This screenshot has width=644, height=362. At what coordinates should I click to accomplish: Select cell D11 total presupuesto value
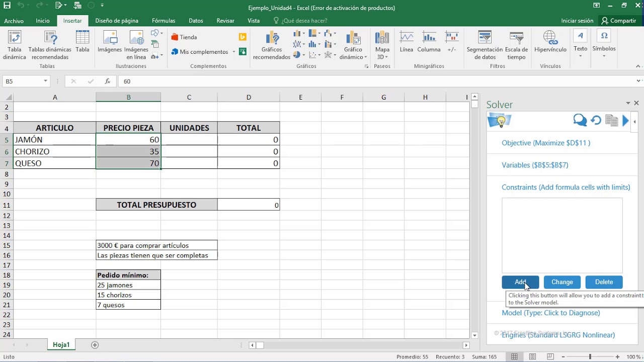pyautogui.click(x=249, y=205)
